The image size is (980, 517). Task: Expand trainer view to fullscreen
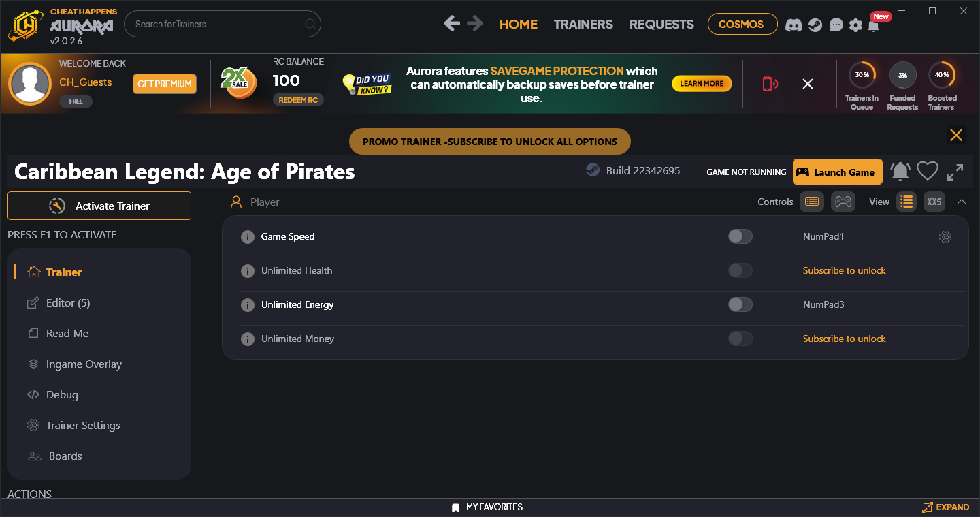tap(955, 172)
